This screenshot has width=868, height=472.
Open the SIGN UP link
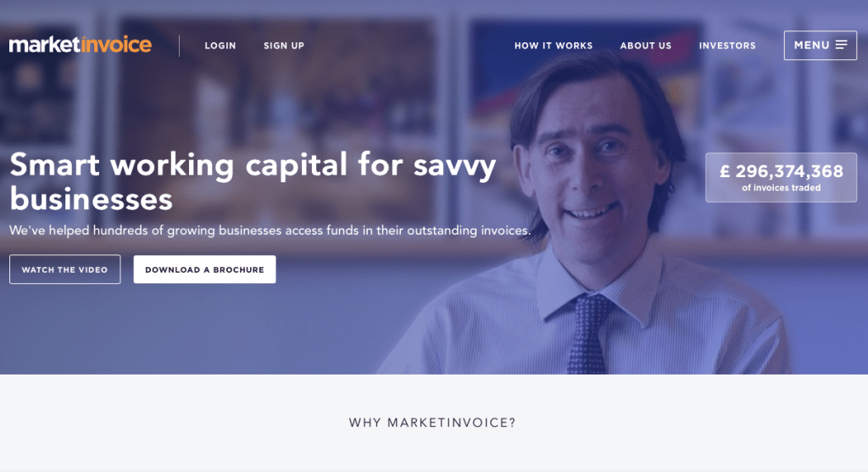tap(284, 46)
